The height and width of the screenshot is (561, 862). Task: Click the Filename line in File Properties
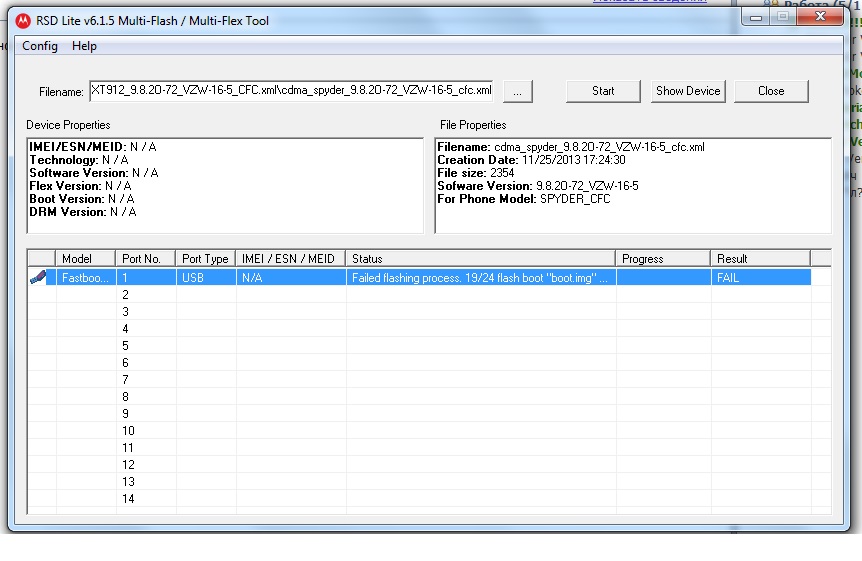click(x=571, y=147)
